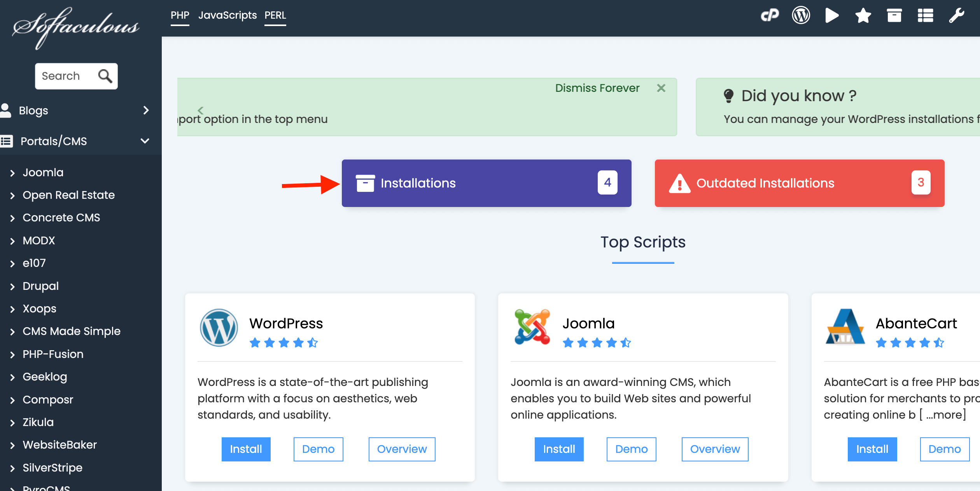The width and height of the screenshot is (980, 491).
Task: Switch to the JavaScripts tab
Action: pos(227,16)
